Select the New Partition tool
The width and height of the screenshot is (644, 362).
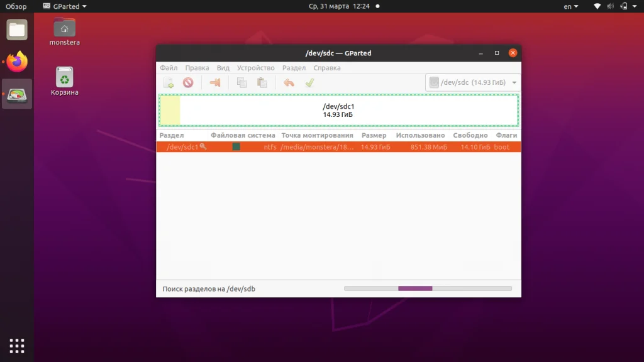pyautogui.click(x=168, y=82)
